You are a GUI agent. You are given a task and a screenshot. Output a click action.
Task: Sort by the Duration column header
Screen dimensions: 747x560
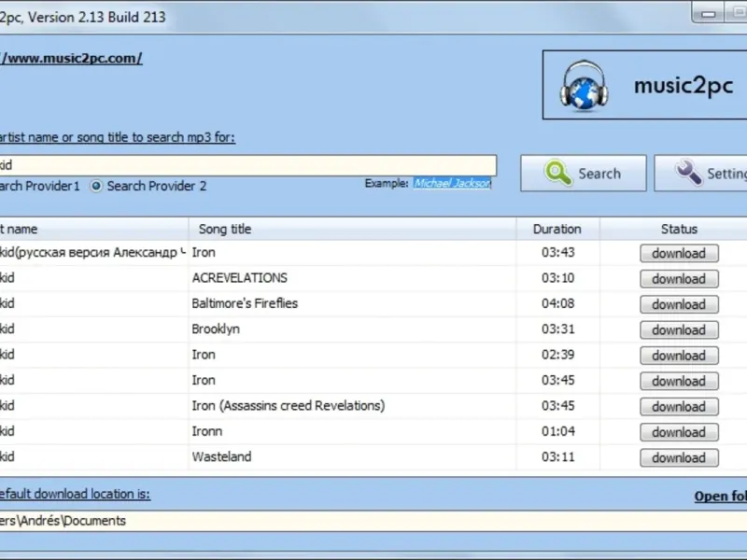(557, 229)
